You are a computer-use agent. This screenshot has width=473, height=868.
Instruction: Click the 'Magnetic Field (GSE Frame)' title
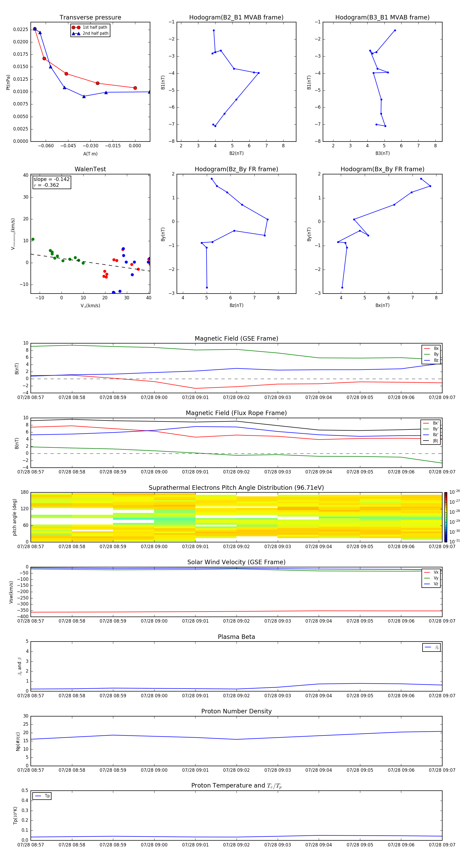point(236,339)
